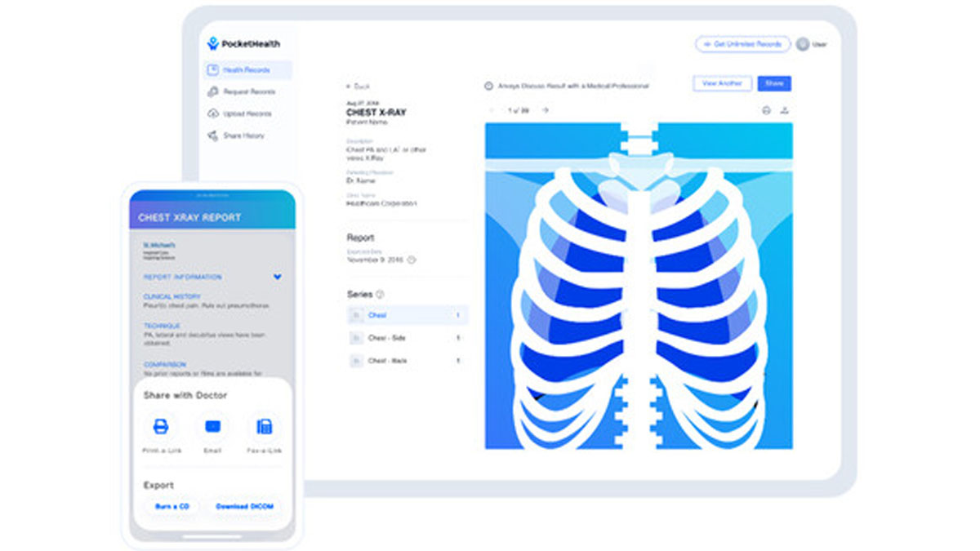The width and height of the screenshot is (980, 551).
Task: Go to the previous image arrow
Action: pyautogui.click(x=492, y=110)
